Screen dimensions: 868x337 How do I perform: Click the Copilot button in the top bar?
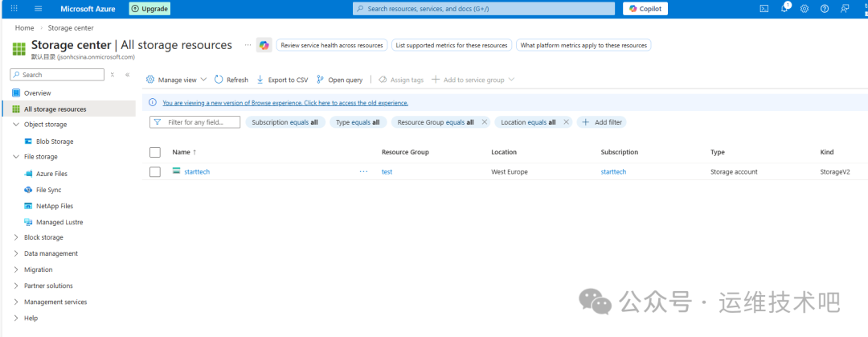pyautogui.click(x=645, y=9)
